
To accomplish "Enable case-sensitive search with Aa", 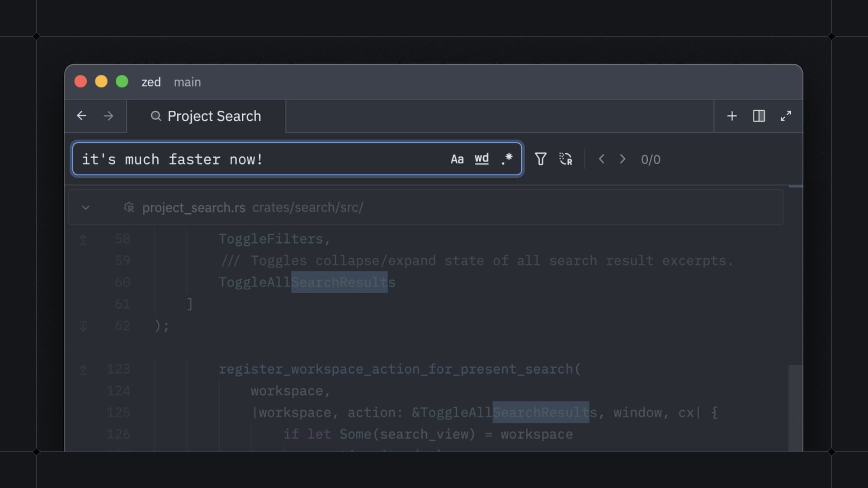I will pos(458,159).
